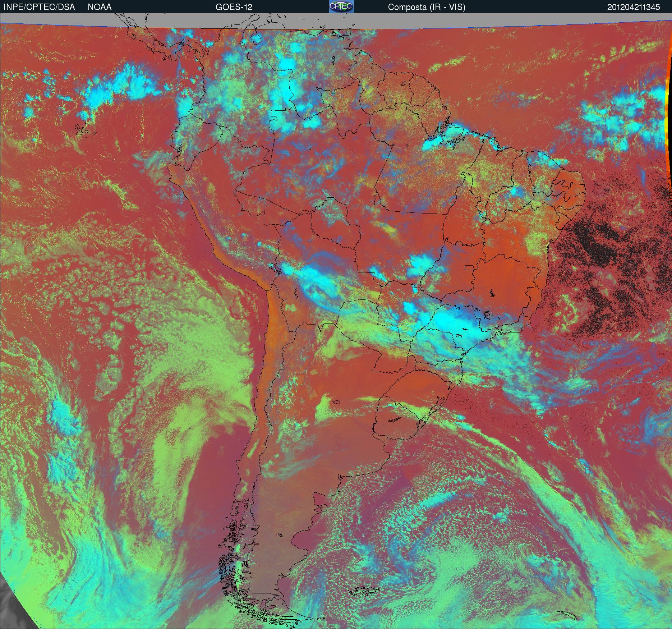Click the 201204211345 timestamp

pyautogui.click(x=634, y=7)
